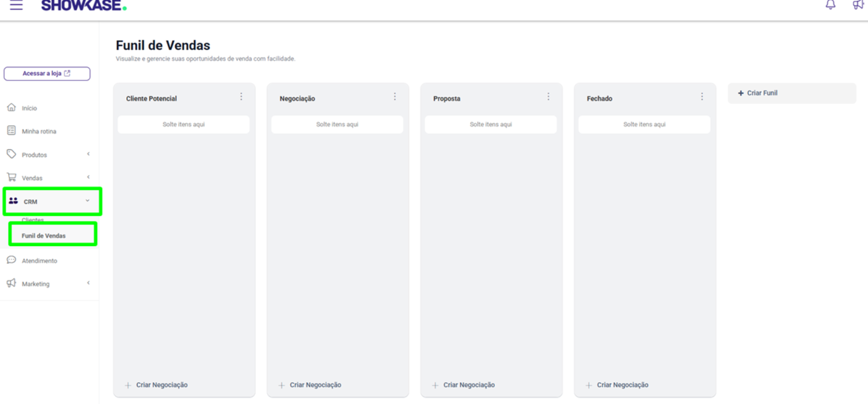Click the Criar Funil button
The height and width of the screenshot is (404, 868).
761,93
